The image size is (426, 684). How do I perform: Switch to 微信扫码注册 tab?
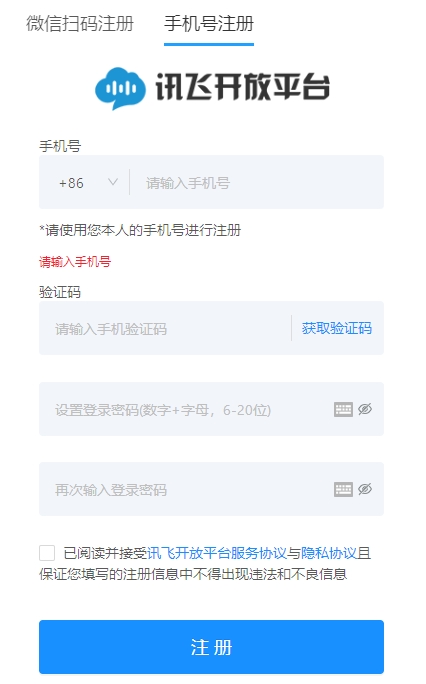(80, 24)
